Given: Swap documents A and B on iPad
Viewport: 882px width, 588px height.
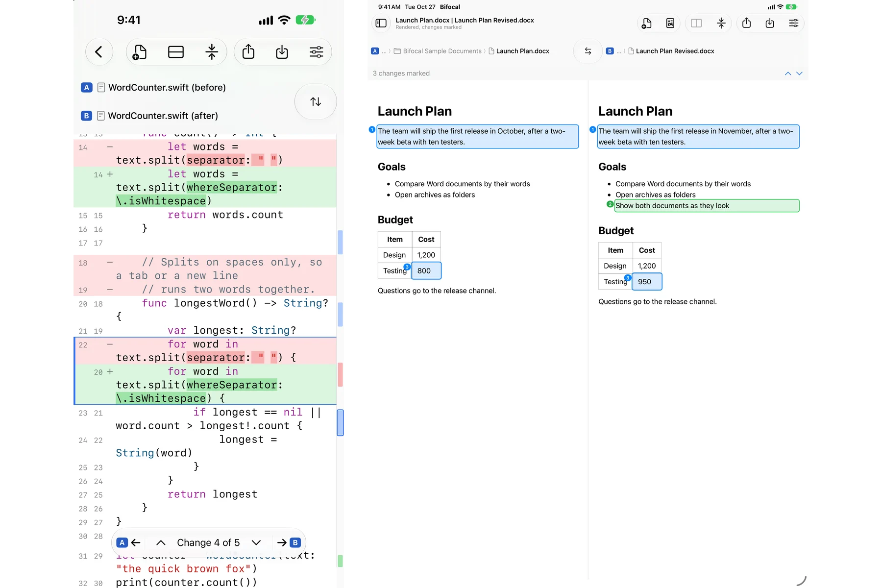Looking at the screenshot, I should (588, 51).
